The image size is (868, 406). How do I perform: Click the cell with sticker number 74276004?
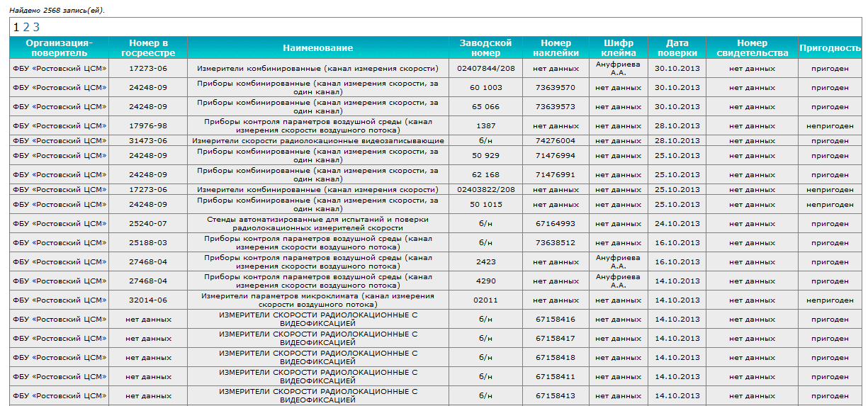pyautogui.click(x=555, y=141)
